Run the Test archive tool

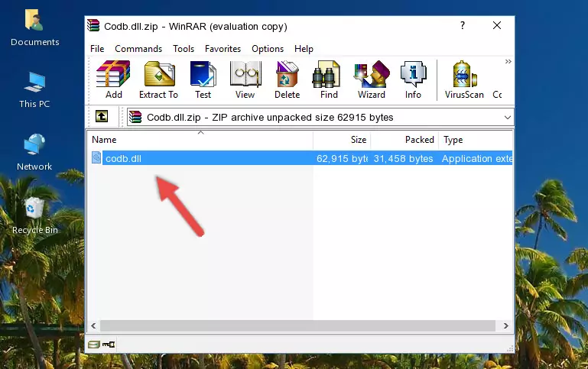coord(203,79)
